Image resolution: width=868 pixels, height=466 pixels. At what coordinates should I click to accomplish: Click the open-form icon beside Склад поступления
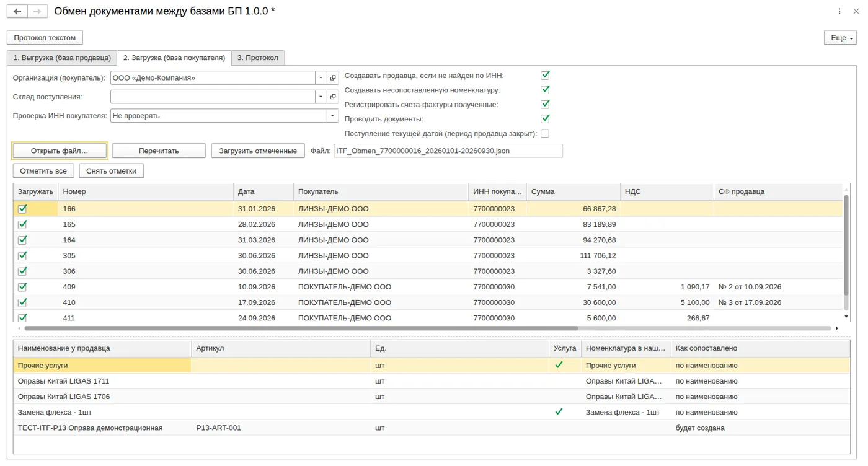tap(333, 97)
